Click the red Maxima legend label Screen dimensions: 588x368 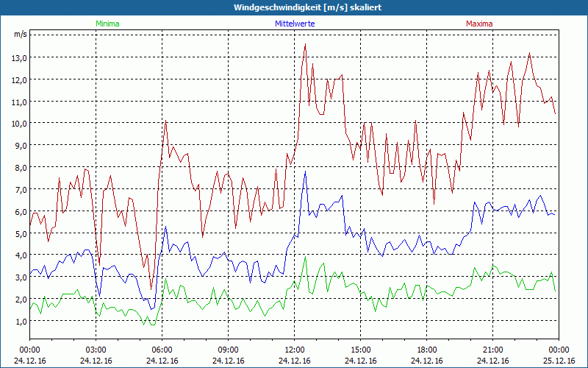click(479, 24)
